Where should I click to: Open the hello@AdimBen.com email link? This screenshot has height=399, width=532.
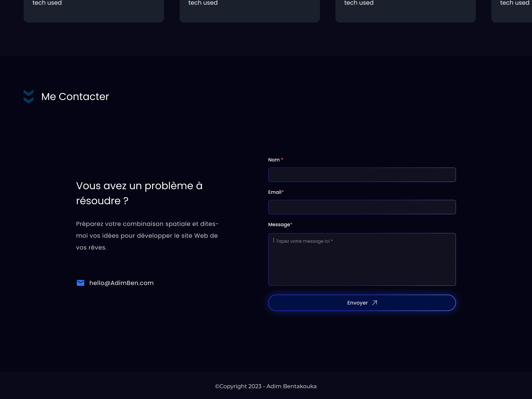tap(121, 283)
